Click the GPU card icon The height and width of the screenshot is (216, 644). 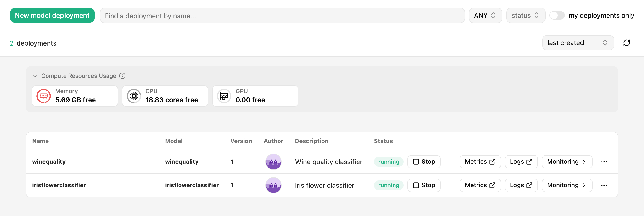point(224,96)
